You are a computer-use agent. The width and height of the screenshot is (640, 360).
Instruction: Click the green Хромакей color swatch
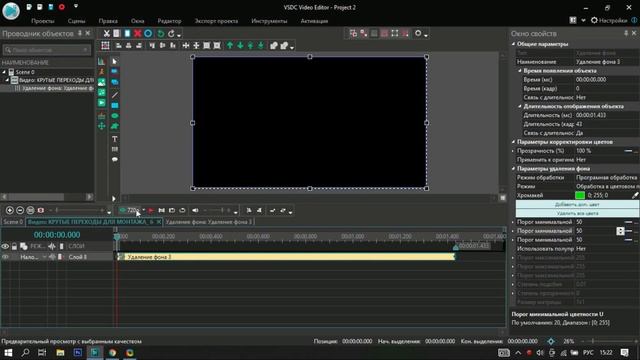click(x=580, y=196)
